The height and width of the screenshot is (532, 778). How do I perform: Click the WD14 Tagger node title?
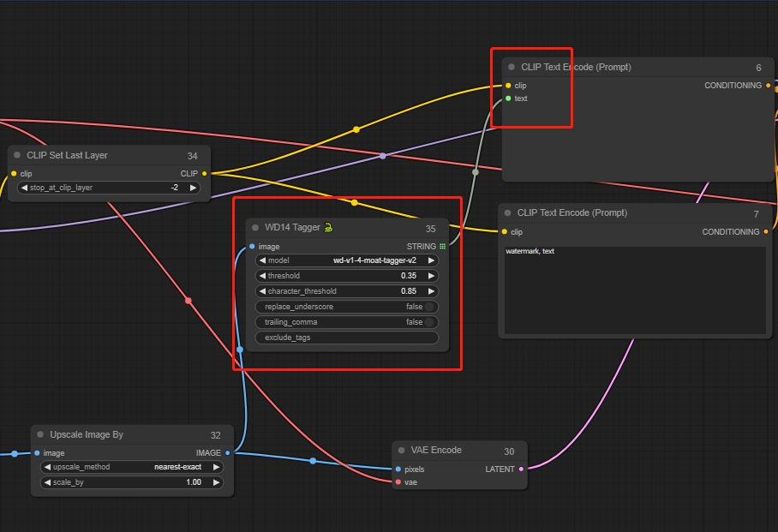tap(292, 228)
